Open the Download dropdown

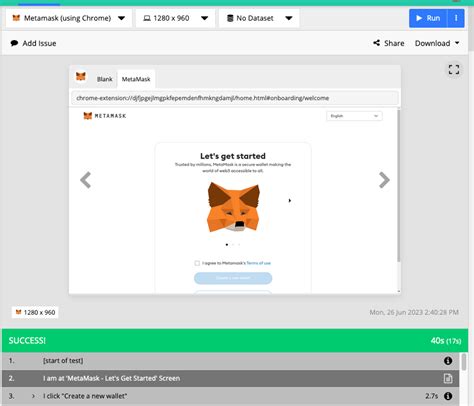[437, 43]
